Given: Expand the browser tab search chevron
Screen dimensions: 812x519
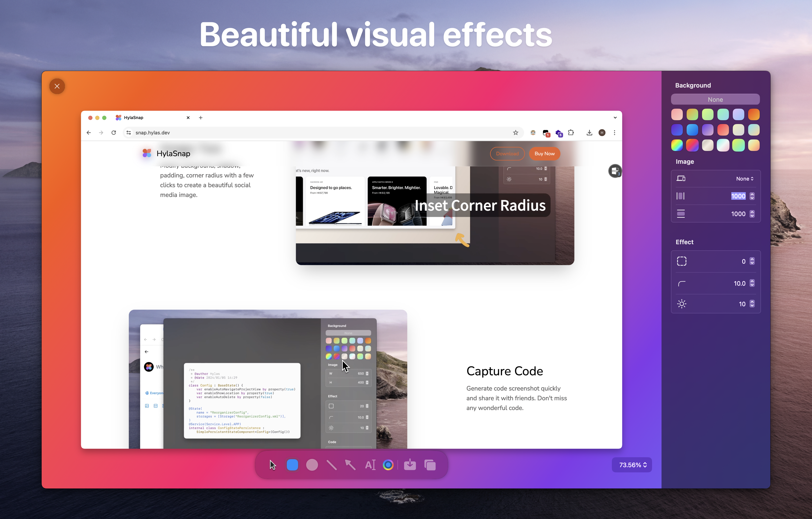Looking at the screenshot, I should pos(615,118).
